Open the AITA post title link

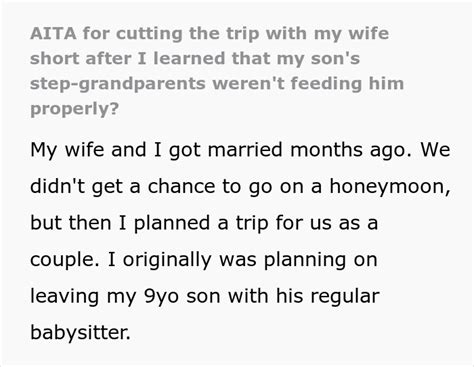point(217,71)
